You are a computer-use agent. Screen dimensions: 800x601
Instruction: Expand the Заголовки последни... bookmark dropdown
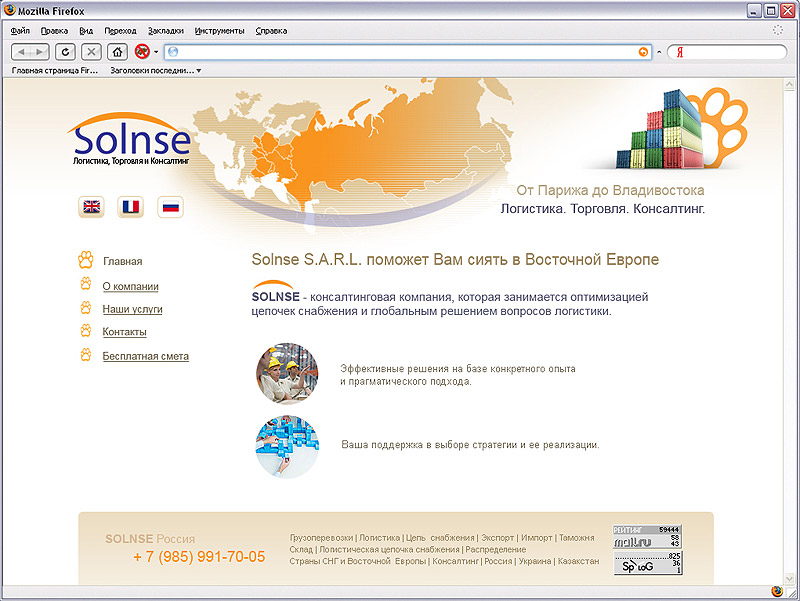click(x=156, y=70)
